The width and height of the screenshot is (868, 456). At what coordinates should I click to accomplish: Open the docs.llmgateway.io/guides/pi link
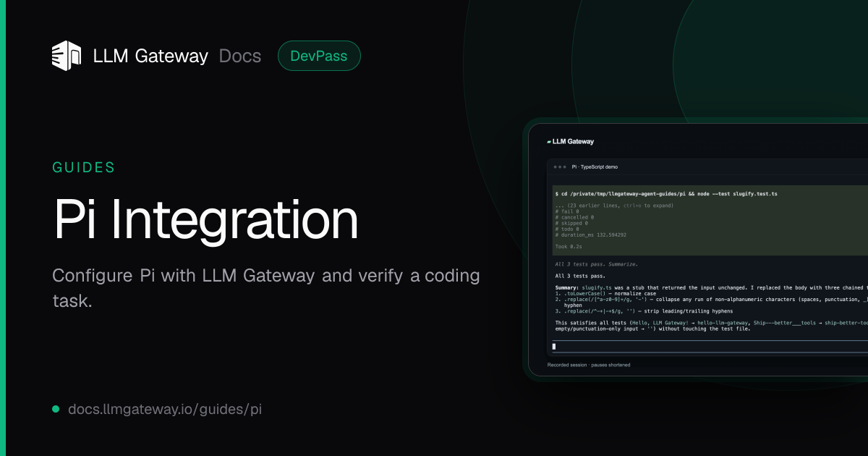[165, 410]
